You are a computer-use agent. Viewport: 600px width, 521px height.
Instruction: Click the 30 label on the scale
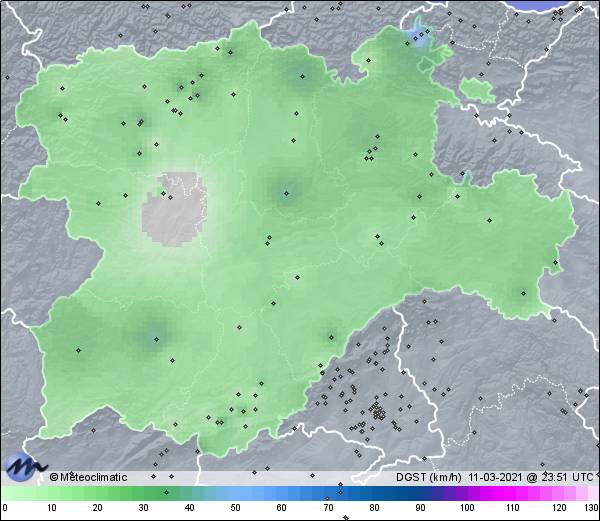click(143, 508)
